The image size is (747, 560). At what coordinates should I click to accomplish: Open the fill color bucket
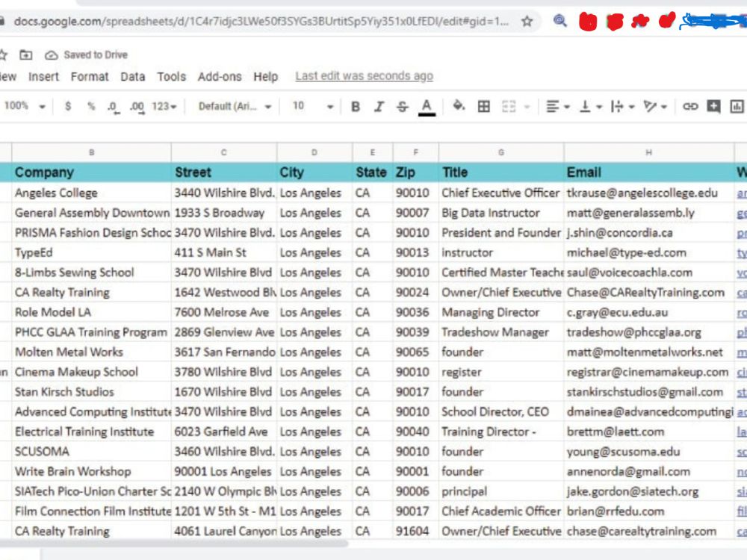[459, 106]
